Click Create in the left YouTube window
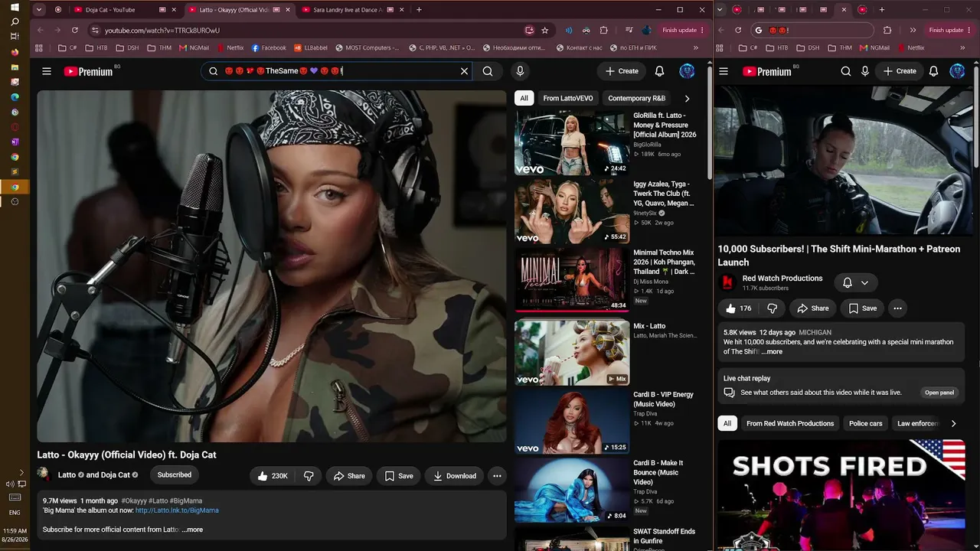 tap(622, 71)
